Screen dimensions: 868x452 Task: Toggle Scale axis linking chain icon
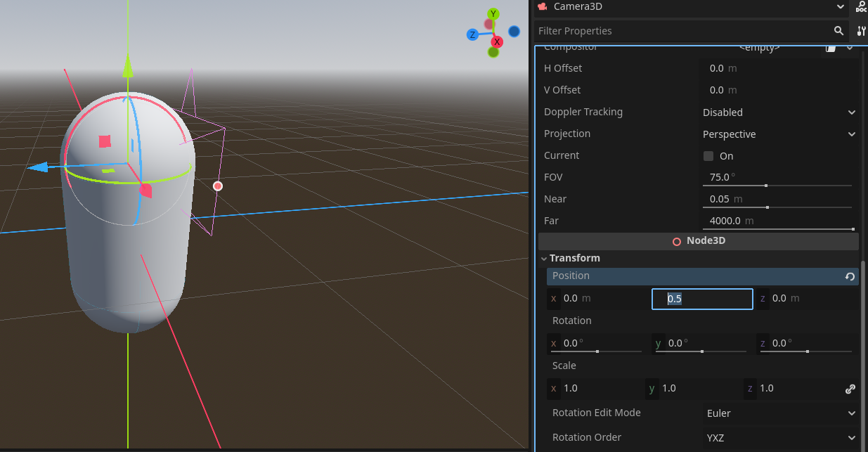[850, 388]
